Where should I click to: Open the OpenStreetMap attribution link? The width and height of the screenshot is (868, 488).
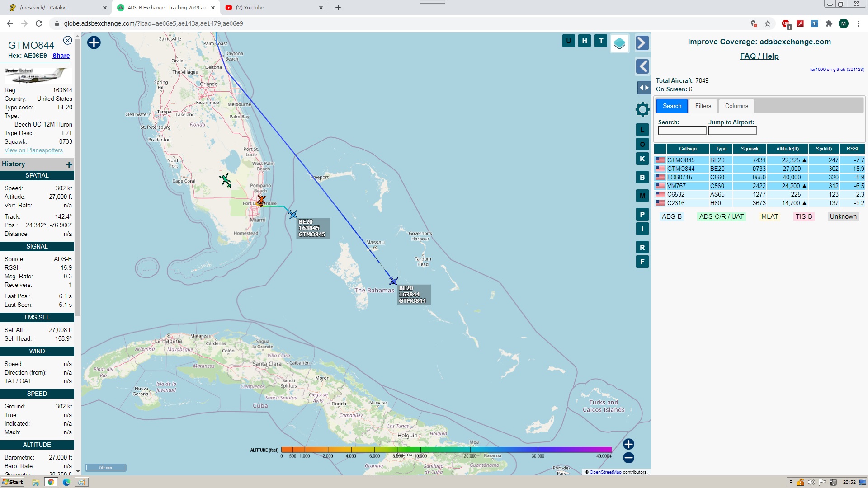tap(605, 472)
